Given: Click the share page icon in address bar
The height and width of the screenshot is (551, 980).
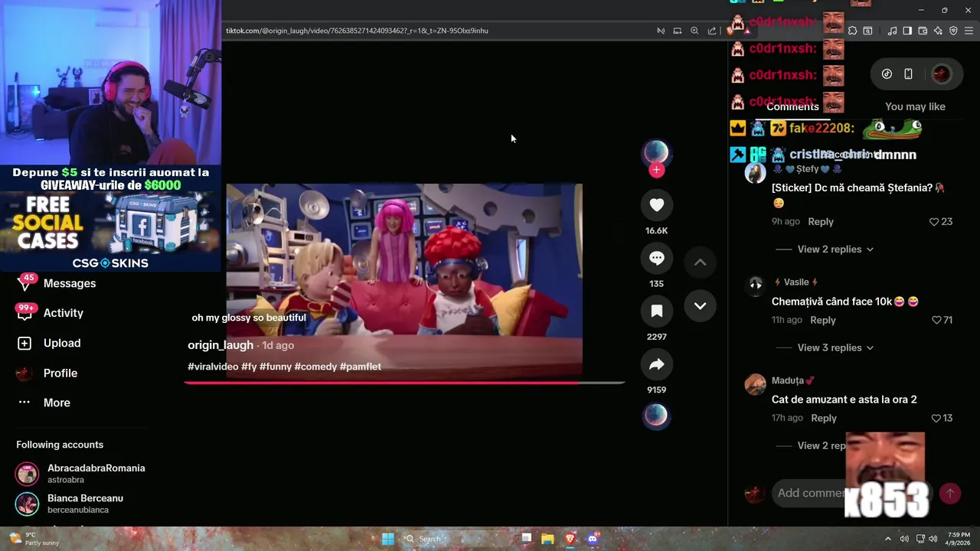Looking at the screenshot, I should 712,31.
